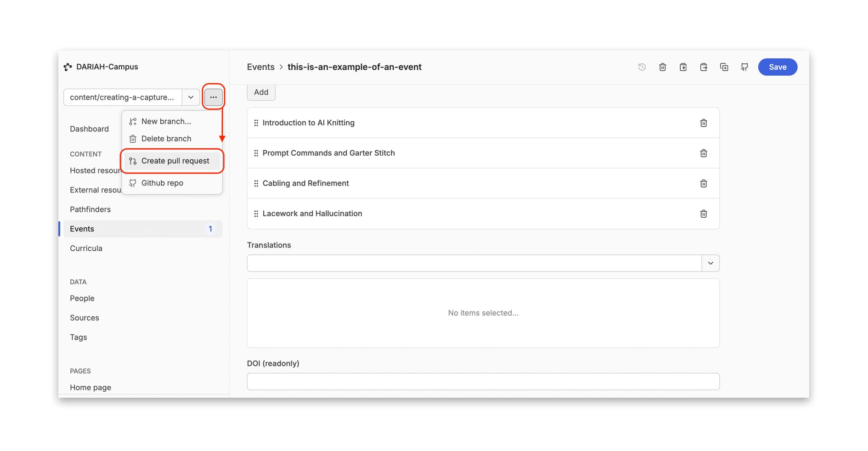The width and height of the screenshot is (868, 451).
Task: Open the three-dot branch actions menu
Action: [214, 97]
